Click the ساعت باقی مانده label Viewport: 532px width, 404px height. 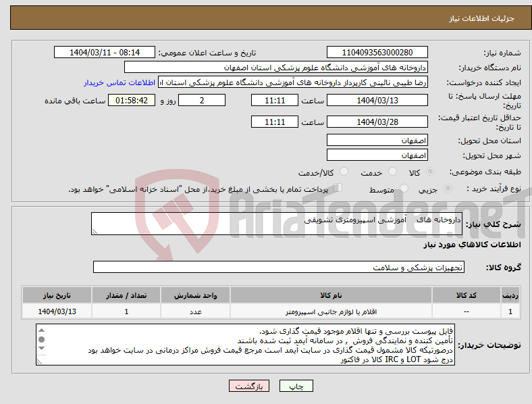pos(75,101)
